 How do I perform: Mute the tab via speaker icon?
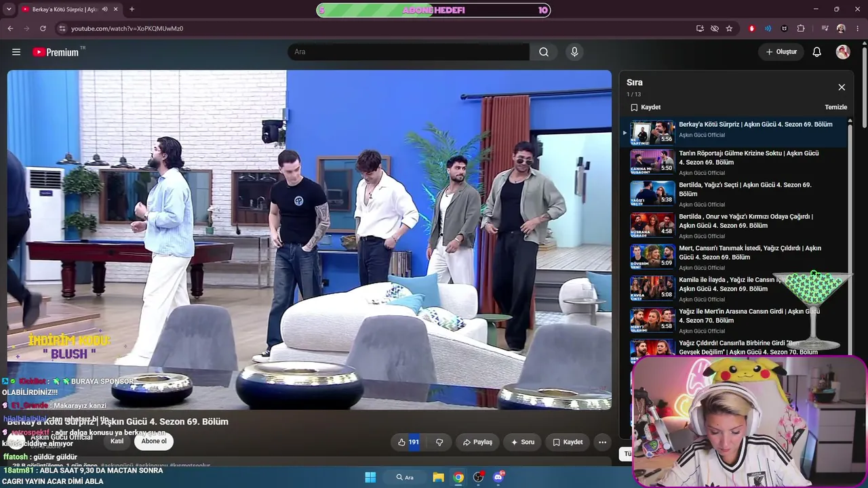pos(105,9)
